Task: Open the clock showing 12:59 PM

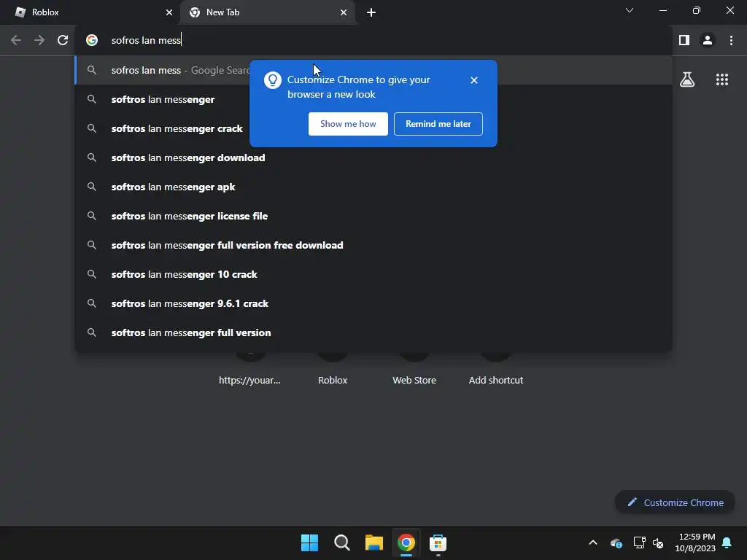Action: point(695,542)
